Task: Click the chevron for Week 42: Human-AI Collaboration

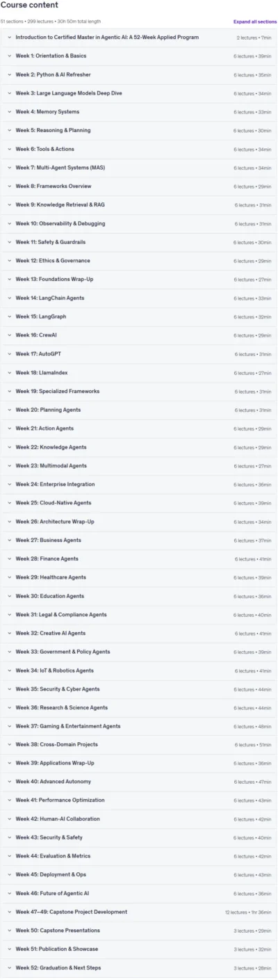Action: (9, 819)
